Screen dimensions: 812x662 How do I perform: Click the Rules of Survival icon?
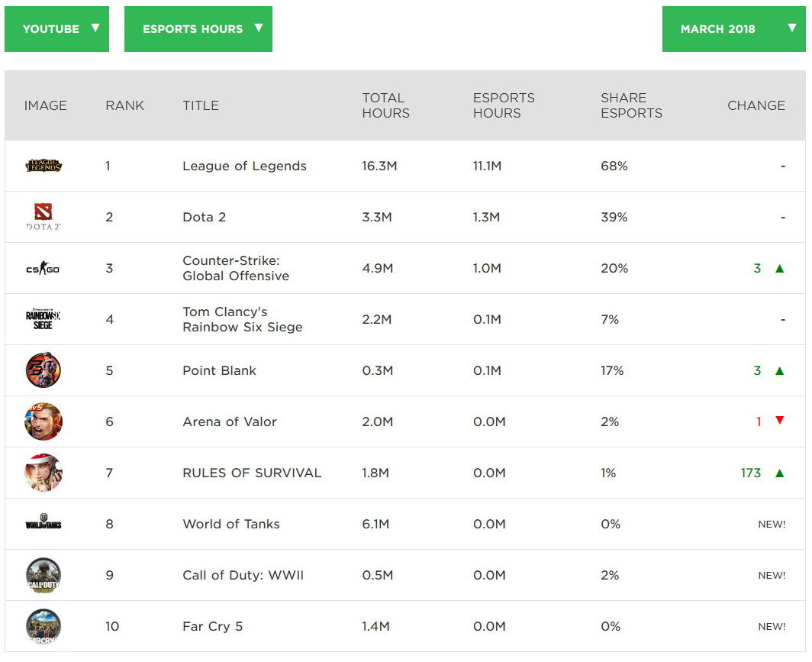point(43,473)
